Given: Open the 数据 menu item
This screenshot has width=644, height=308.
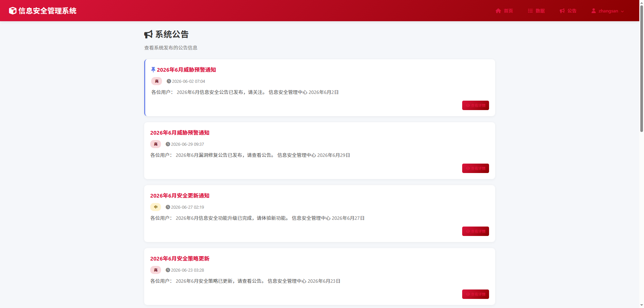Looking at the screenshot, I should point(536,11).
